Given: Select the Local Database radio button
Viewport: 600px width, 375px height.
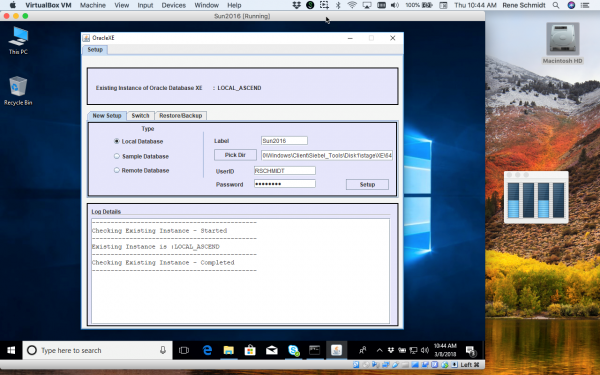Looking at the screenshot, I should click(x=117, y=141).
